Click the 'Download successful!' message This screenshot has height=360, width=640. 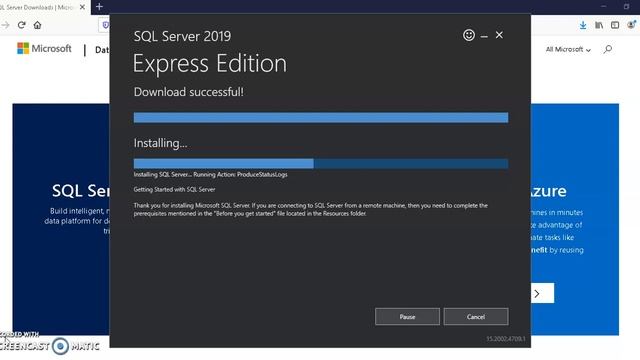pos(189,92)
